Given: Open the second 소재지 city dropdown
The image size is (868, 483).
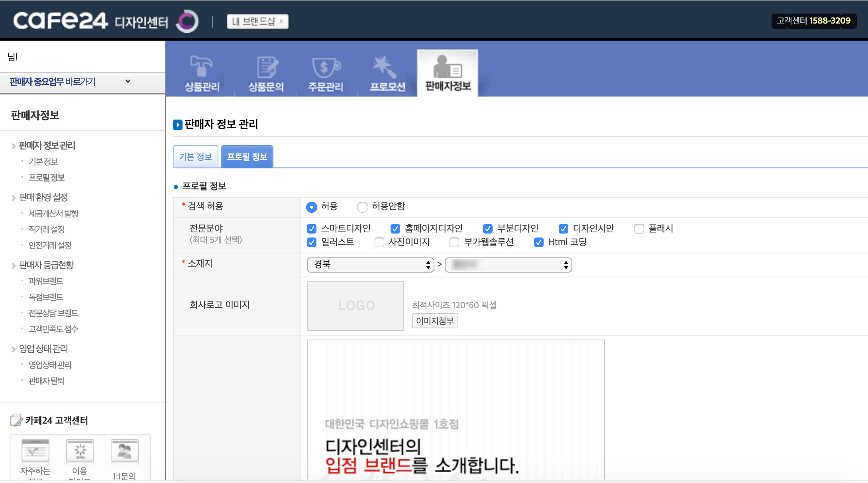Looking at the screenshot, I should tap(508, 265).
